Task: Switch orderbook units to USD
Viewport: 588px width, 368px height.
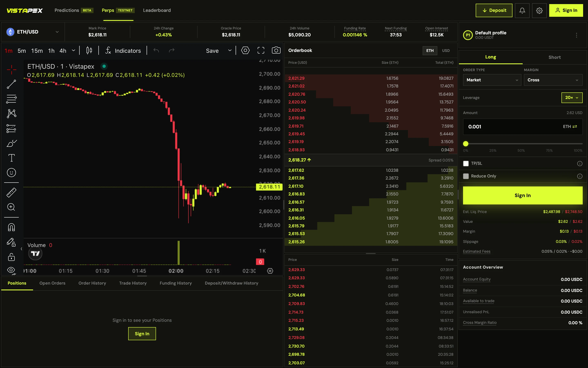Action: (446, 51)
